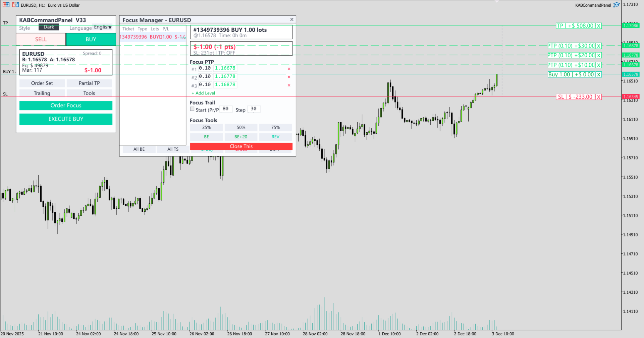Delete Focus PTP level #1 with red x
644x338 pixels.
[289, 69]
